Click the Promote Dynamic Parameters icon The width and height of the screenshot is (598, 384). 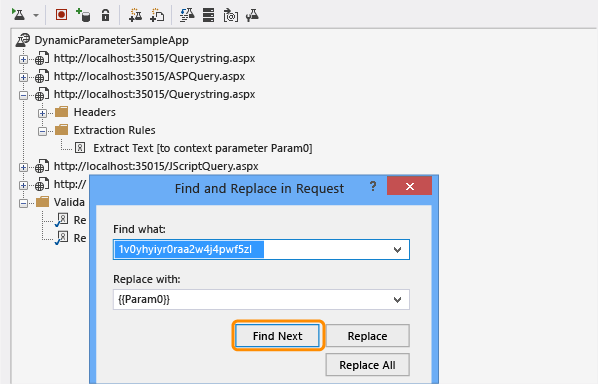(230, 15)
